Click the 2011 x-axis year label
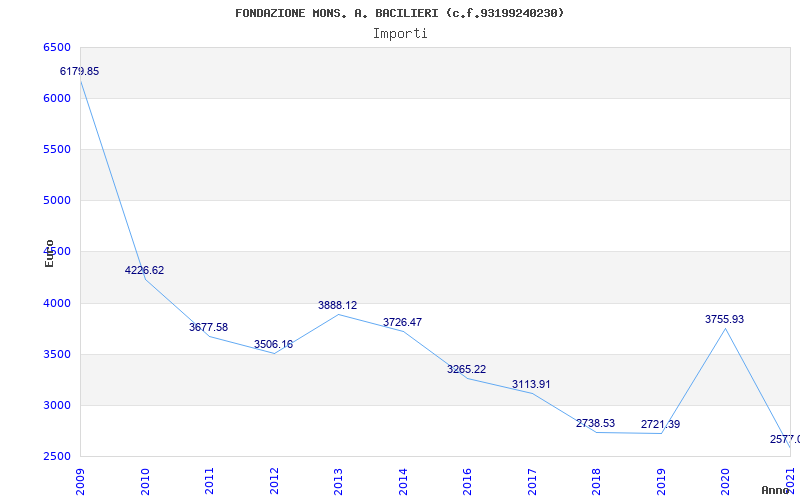 coord(209,482)
